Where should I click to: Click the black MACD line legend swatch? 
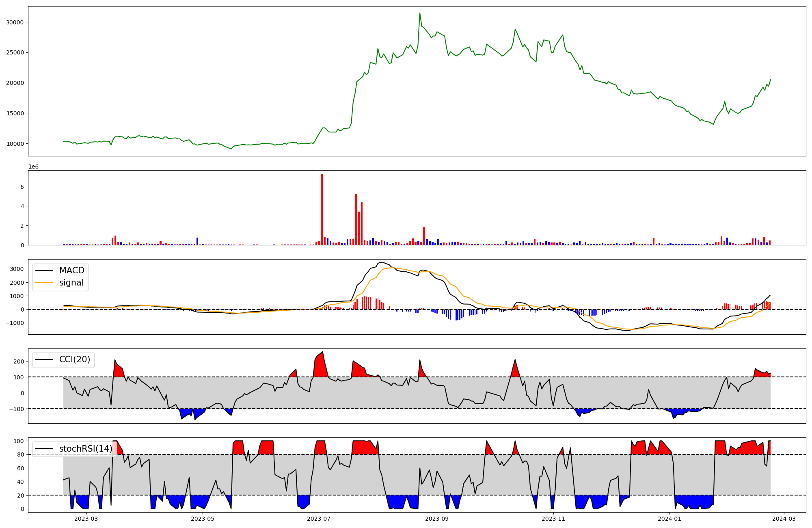pyautogui.click(x=44, y=270)
